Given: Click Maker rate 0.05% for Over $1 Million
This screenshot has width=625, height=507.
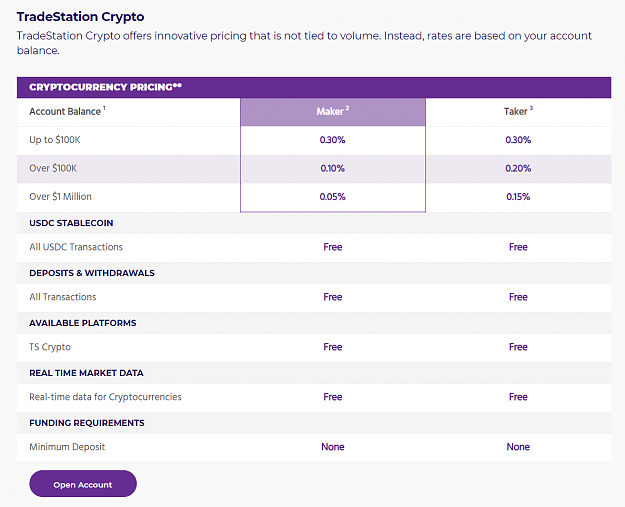Looking at the screenshot, I should (332, 197).
